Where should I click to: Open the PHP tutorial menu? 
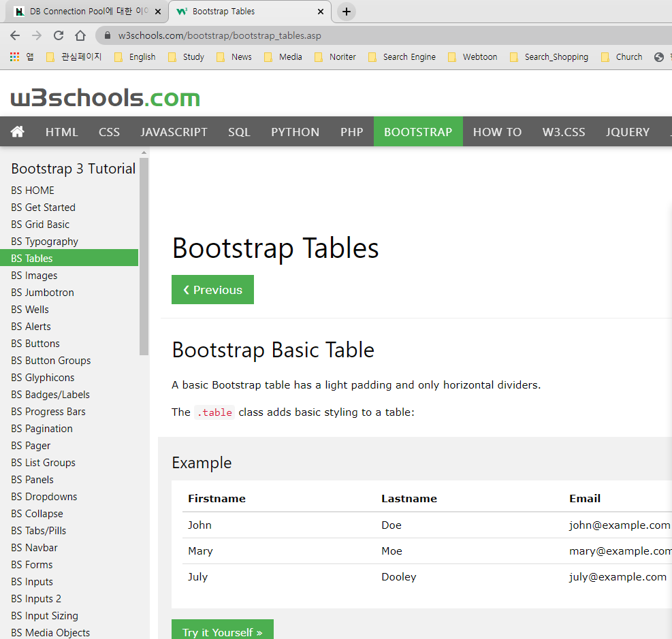point(352,131)
